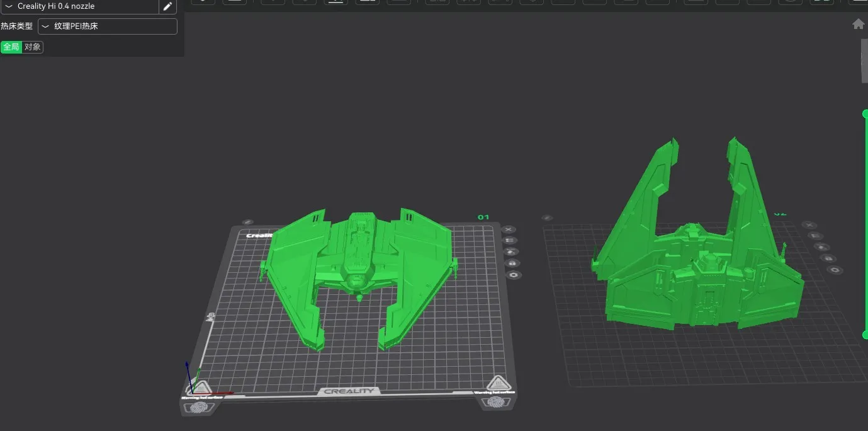Toggle the lock on the second plate
Image resolution: width=868 pixels, height=431 pixels.
coord(827,258)
